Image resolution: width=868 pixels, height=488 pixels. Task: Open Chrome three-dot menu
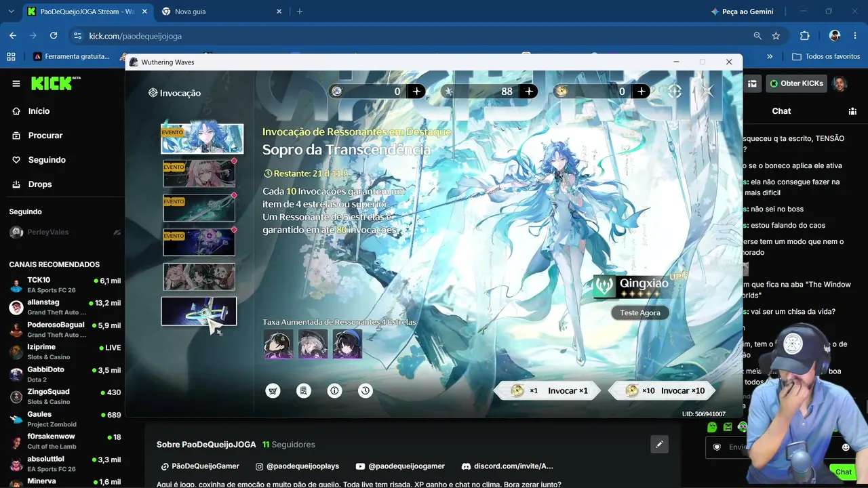click(x=856, y=36)
